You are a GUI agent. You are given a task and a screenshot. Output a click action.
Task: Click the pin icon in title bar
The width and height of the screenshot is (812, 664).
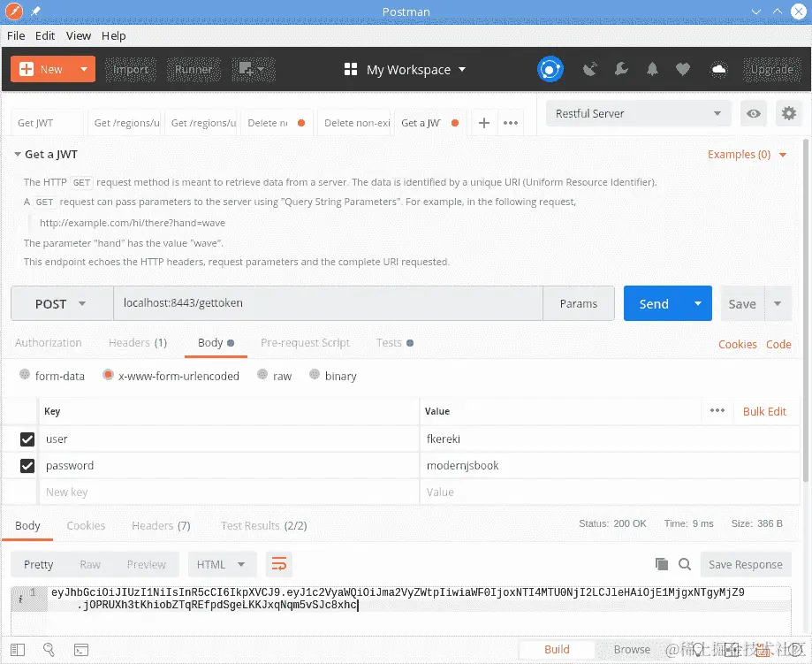point(35,11)
